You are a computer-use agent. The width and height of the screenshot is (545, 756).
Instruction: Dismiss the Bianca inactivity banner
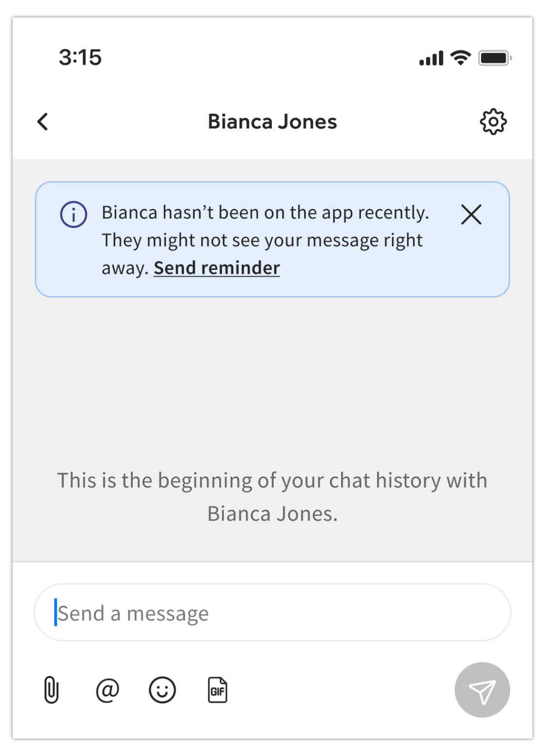471,214
